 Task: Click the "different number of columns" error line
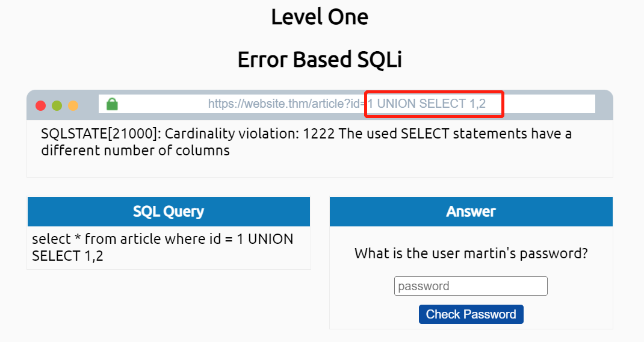pos(135,151)
